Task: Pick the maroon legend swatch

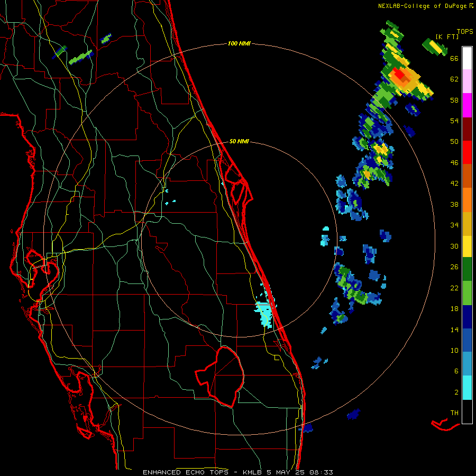Action: pyautogui.click(x=467, y=129)
